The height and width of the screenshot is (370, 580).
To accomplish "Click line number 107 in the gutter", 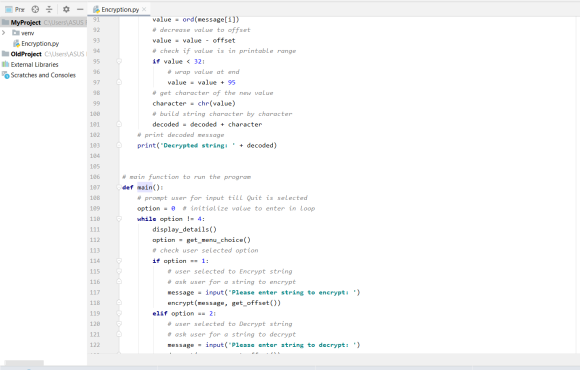I will point(95,187).
